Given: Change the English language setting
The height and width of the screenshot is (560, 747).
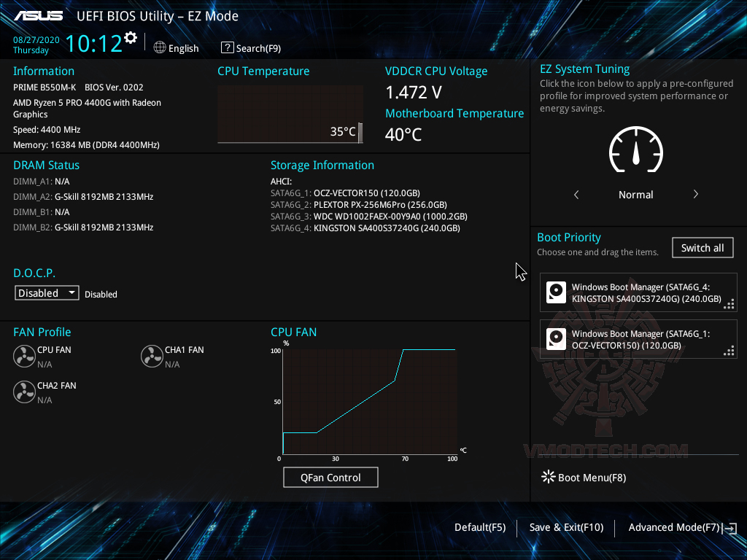Looking at the screenshot, I should 183,48.
